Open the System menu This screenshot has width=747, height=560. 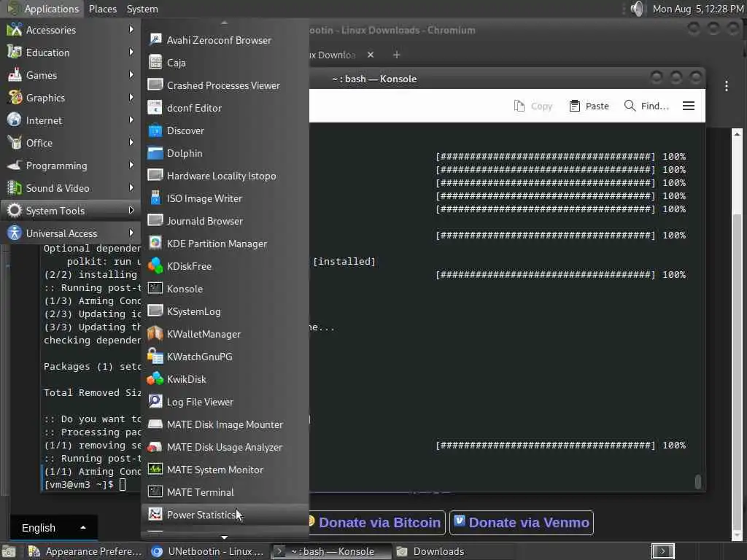point(142,9)
